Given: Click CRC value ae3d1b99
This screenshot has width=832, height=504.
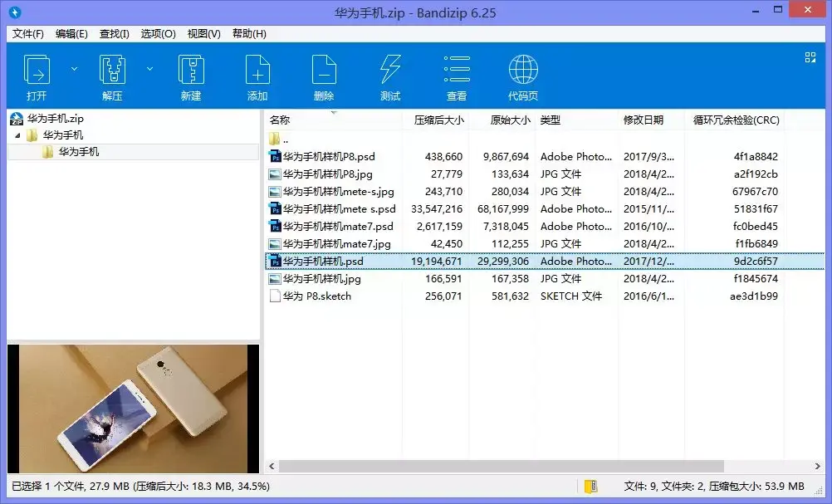Looking at the screenshot, I should [x=754, y=296].
